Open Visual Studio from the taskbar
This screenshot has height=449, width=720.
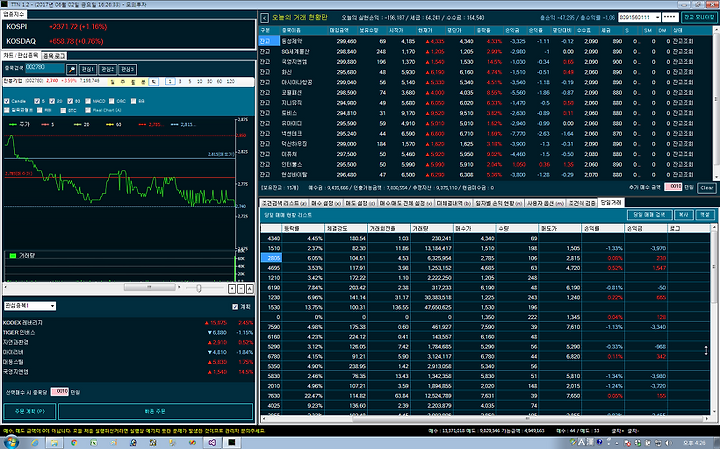pos(212,443)
